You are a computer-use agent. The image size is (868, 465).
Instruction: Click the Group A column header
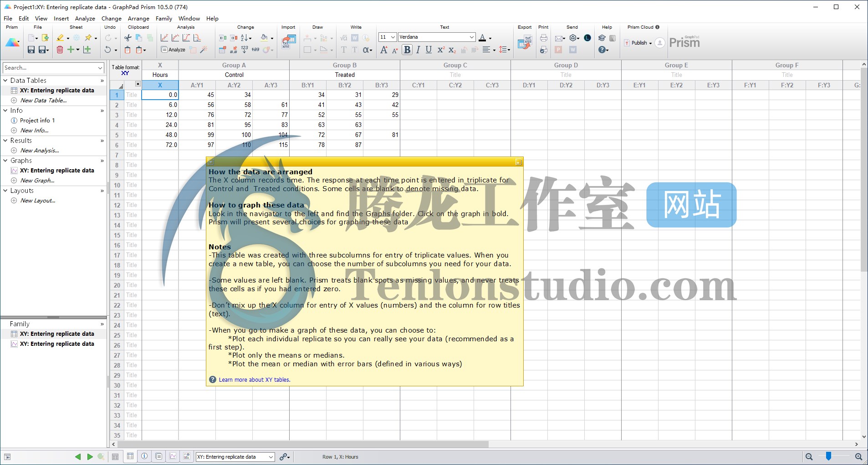[234, 65]
